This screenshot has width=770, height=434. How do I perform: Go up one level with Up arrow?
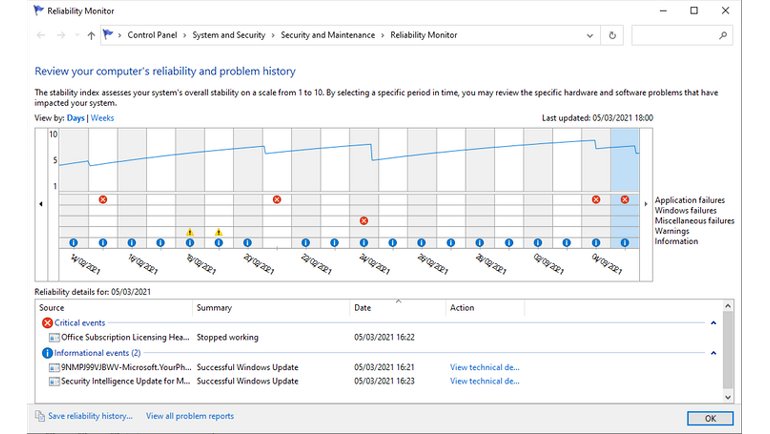[x=91, y=35]
